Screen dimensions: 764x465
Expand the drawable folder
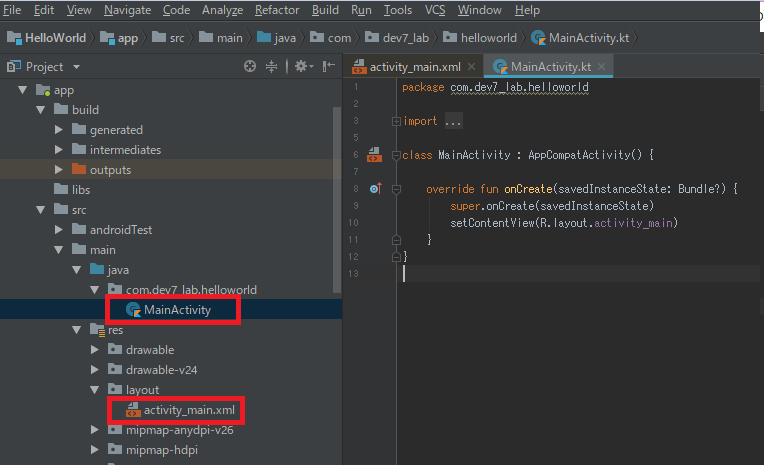95,350
